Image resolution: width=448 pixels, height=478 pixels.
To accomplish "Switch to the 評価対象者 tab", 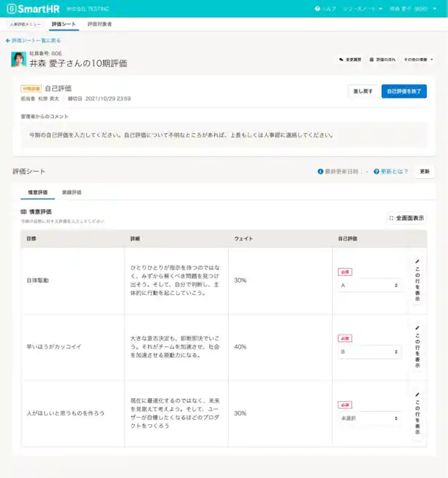I will tap(99, 24).
